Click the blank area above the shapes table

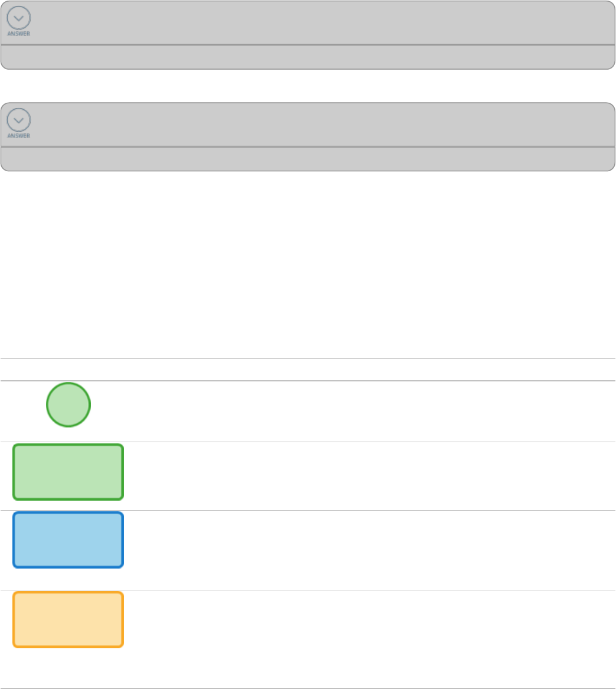[307, 266]
